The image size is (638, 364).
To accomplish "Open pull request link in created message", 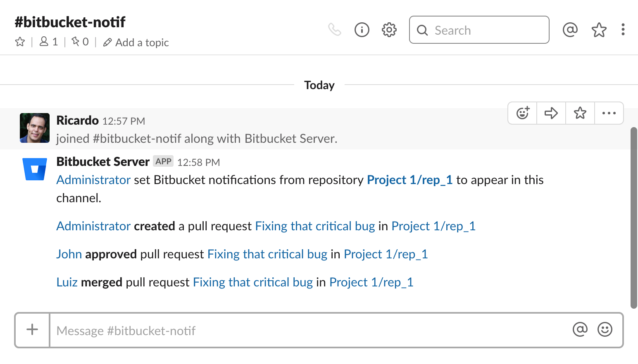I will pos(315,226).
